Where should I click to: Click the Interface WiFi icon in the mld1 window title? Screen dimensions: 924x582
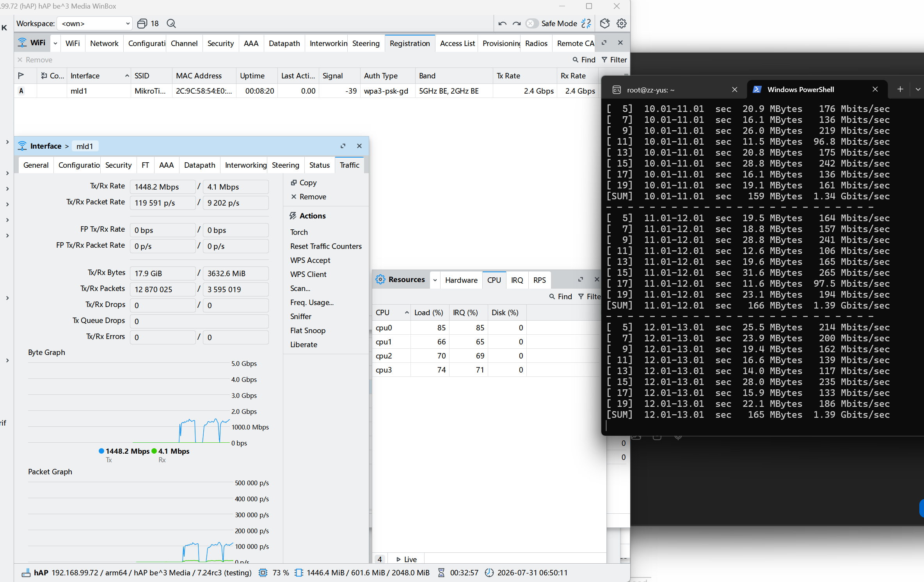tap(22, 146)
